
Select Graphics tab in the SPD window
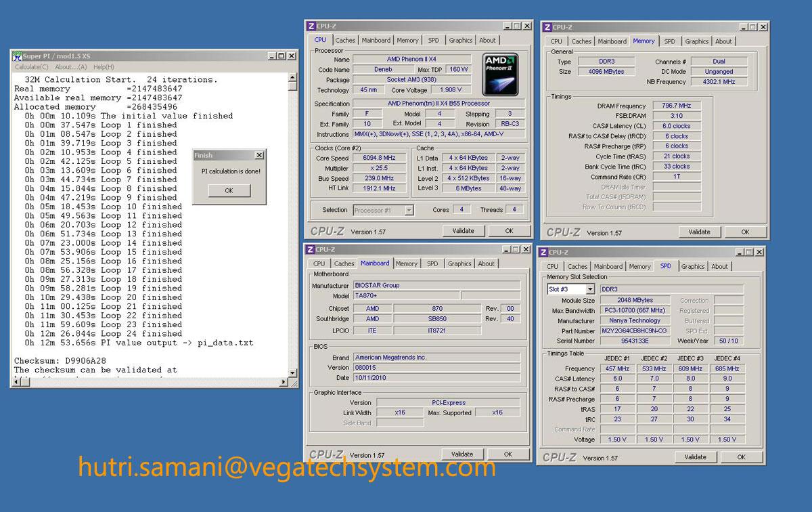click(x=693, y=267)
